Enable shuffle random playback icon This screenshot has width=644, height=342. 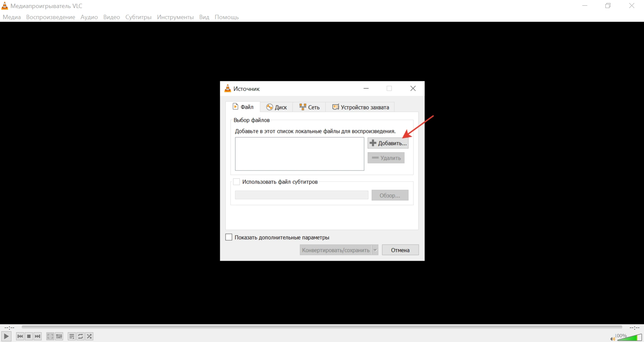(x=89, y=336)
